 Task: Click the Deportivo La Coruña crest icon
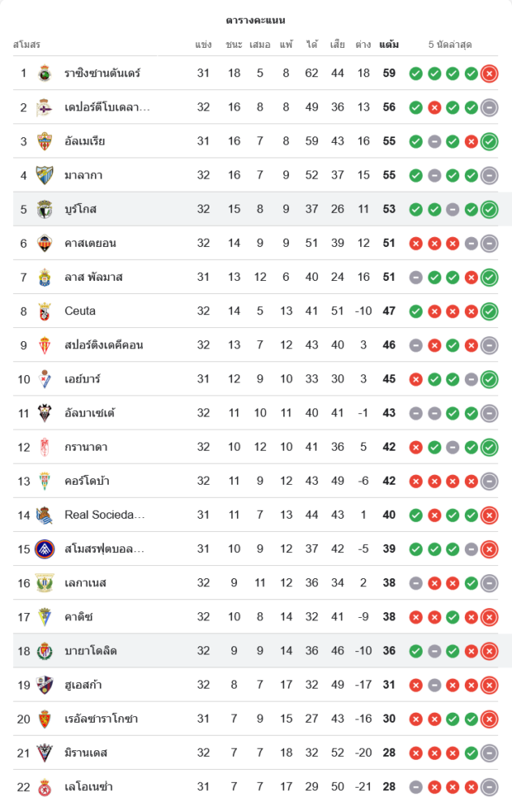(x=45, y=107)
